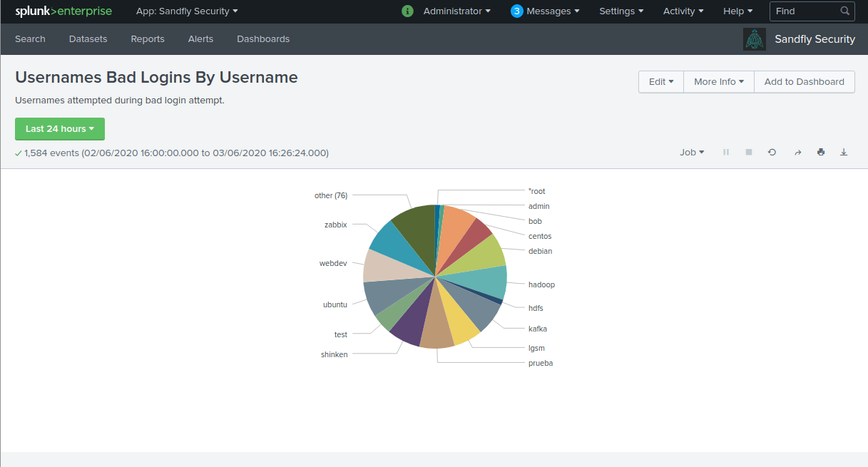The width and height of the screenshot is (868, 467).
Task: Click the 'shinken' pie label
Action: (335, 354)
